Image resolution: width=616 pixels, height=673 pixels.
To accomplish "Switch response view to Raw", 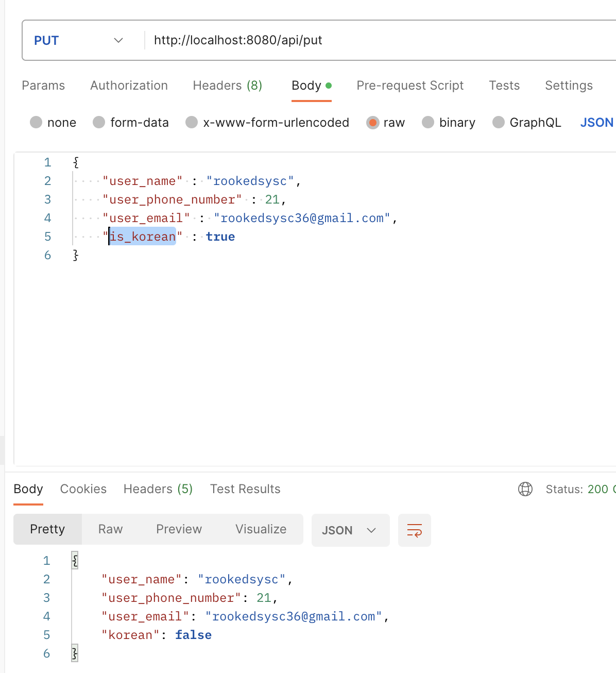I will [x=110, y=529].
